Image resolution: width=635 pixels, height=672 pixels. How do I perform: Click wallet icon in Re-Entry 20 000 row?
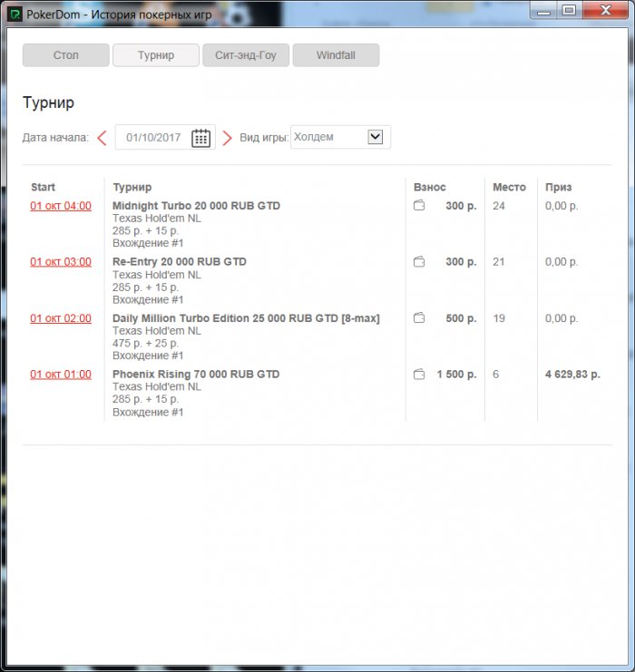click(x=419, y=261)
